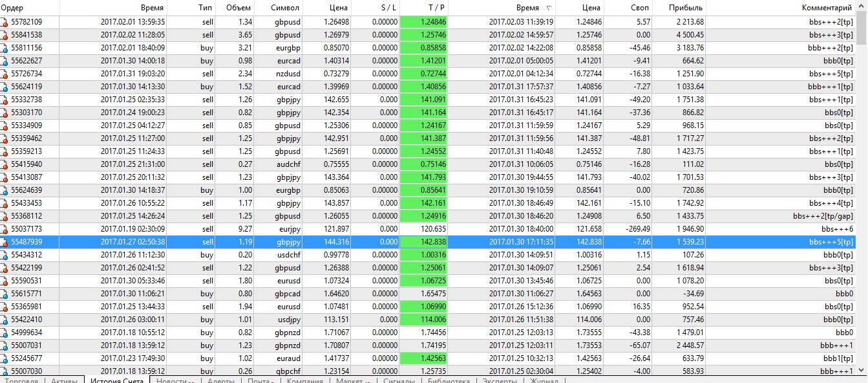Pick the trade icon for order 55365981
The height and width of the screenshot is (383, 868).
point(5,307)
